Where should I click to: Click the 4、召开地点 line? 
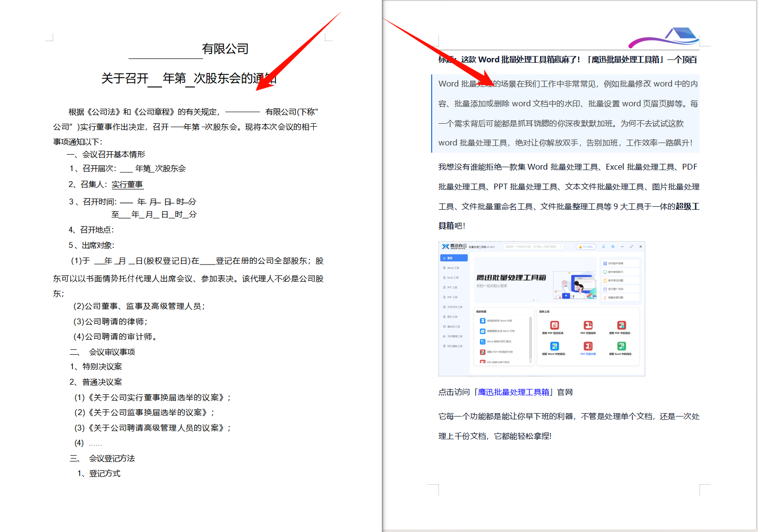pos(91,230)
